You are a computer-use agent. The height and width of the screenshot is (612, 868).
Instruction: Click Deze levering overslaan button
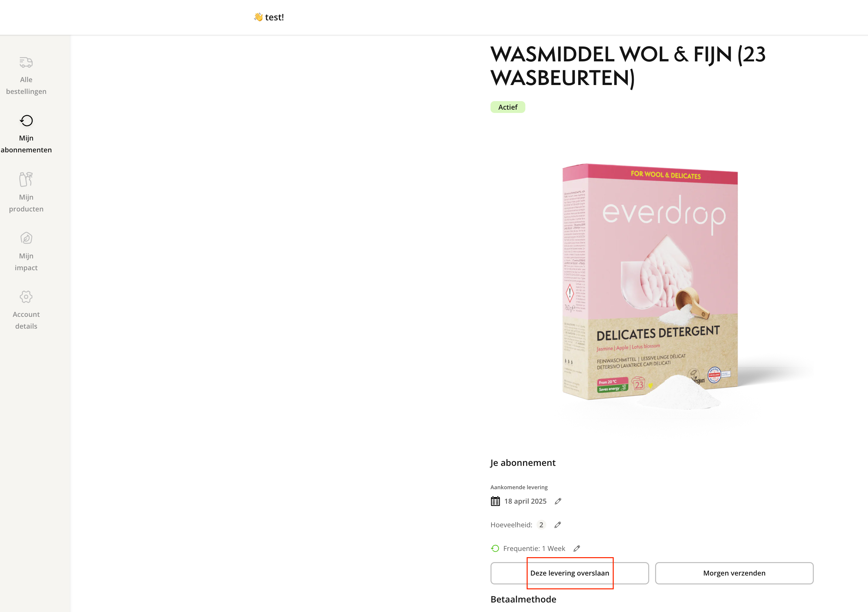[570, 573]
